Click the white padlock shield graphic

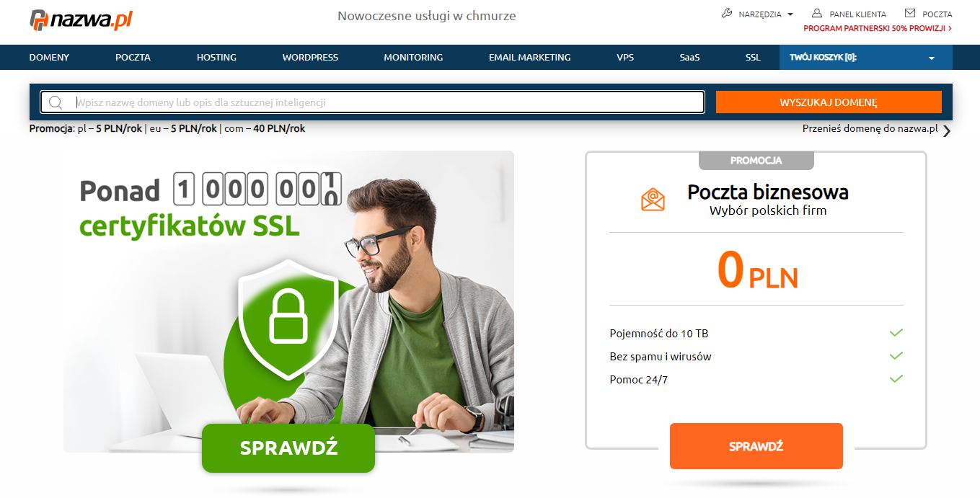288,319
